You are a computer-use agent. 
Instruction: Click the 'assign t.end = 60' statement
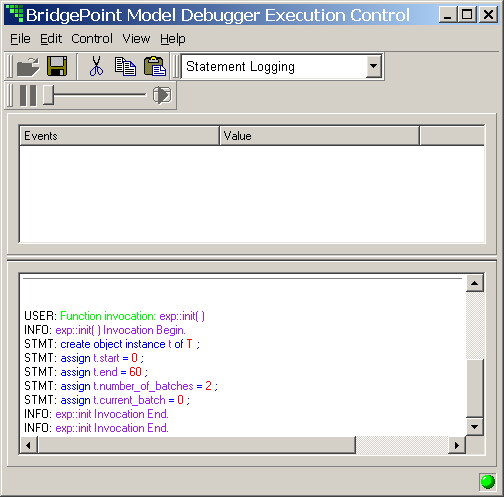click(86, 372)
